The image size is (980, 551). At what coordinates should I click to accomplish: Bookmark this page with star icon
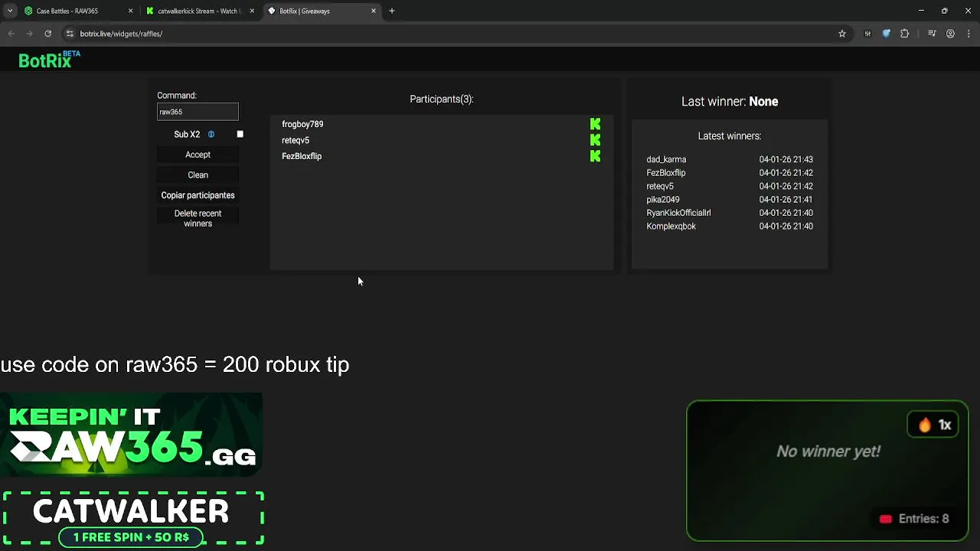point(842,34)
